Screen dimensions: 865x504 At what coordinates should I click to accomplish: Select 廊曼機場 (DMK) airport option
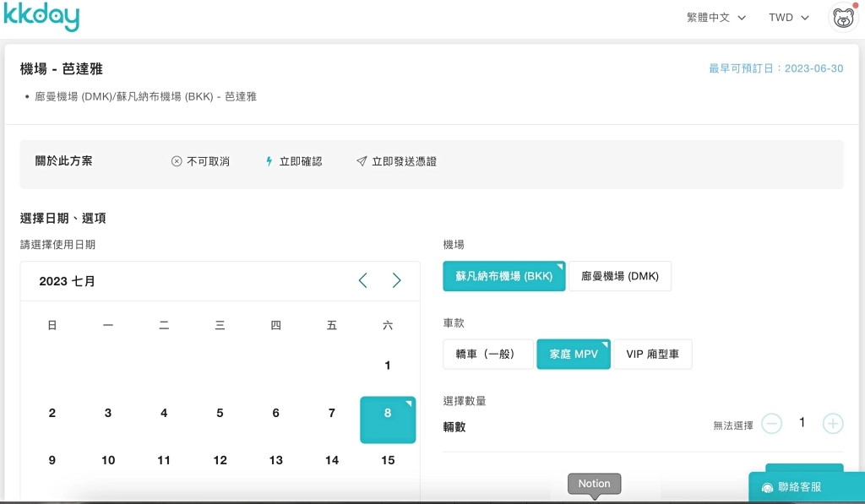[620, 276]
